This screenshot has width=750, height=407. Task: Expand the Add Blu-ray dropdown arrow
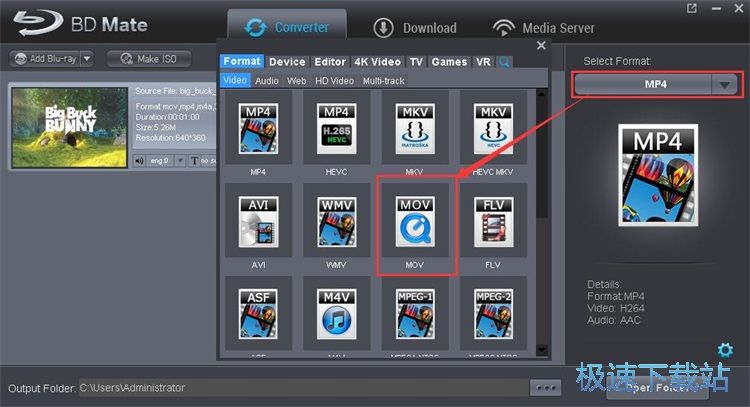[x=87, y=59]
